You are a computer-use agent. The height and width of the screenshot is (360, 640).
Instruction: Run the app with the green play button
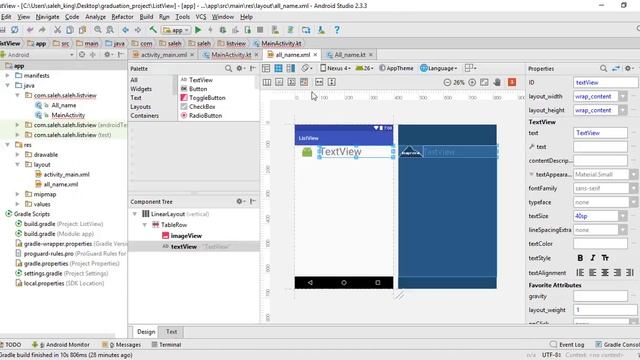pyautogui.click(x=198, y=30)
